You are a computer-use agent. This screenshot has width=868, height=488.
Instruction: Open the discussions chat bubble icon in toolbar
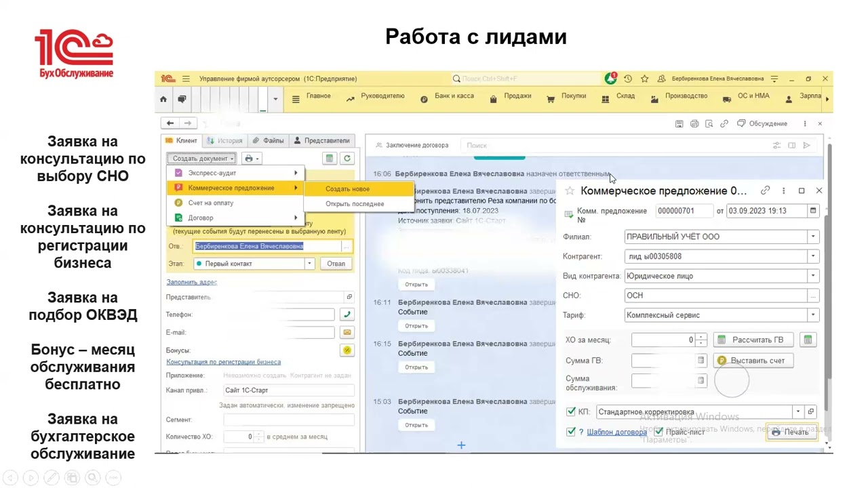point(182,99)
